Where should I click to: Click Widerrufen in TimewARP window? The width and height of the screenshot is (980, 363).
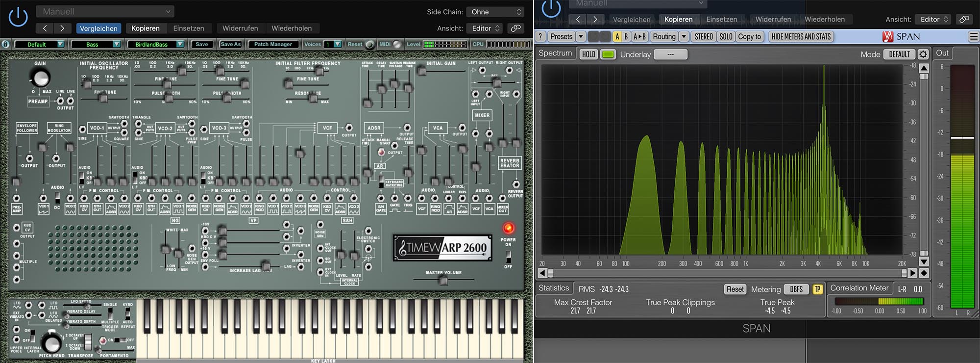pyautogui.click(x=240, y=28)
